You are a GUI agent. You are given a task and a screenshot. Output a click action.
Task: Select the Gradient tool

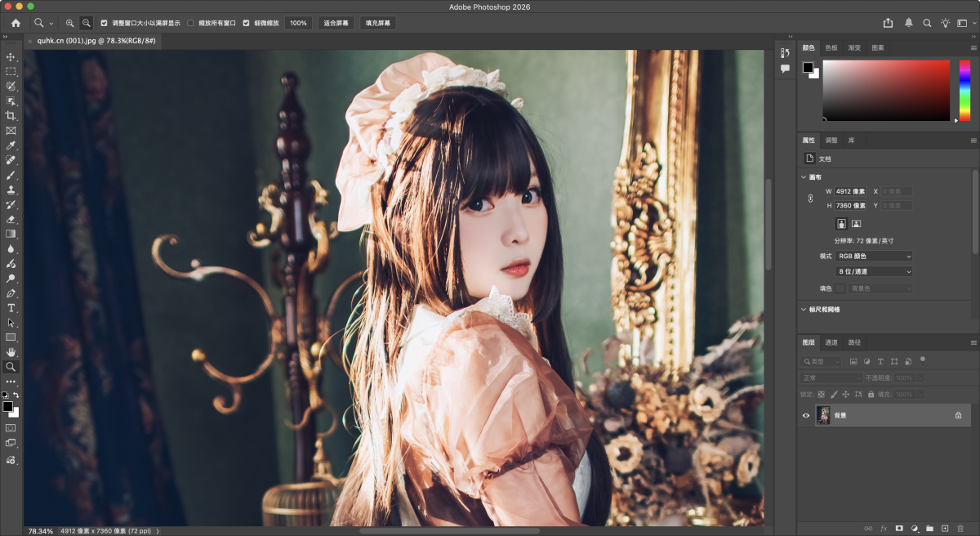[x=11, y=234]
